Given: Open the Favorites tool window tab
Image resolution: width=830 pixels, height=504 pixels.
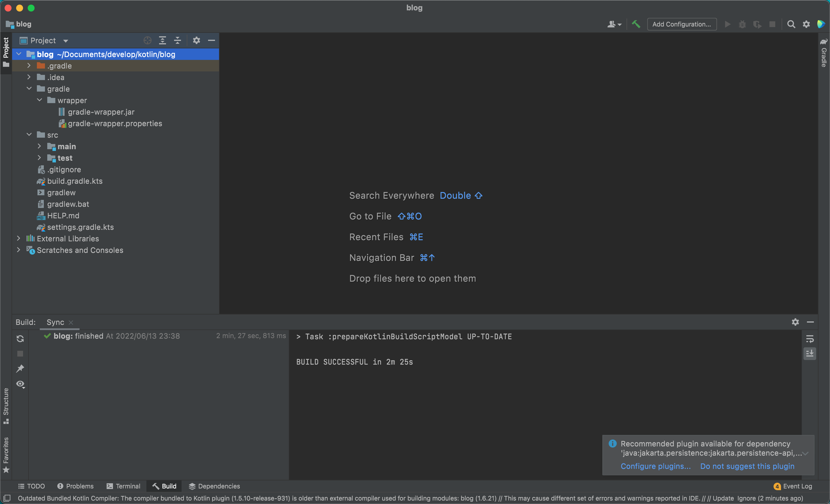Looking at the screenshot, I should [x=6, y=454].
